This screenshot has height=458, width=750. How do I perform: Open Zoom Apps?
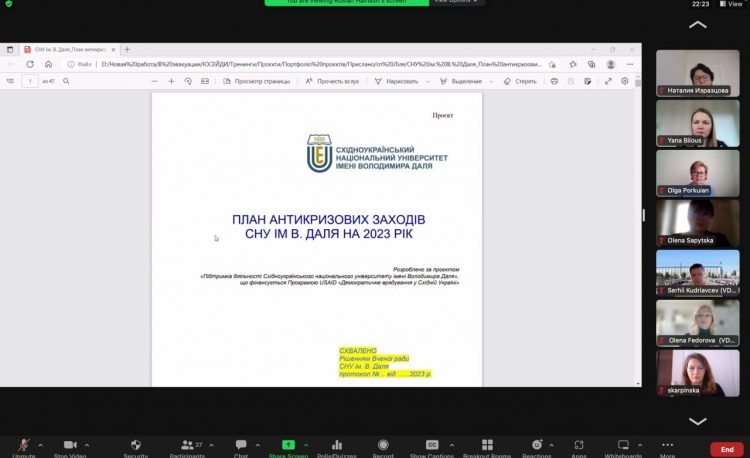(579, 448)
